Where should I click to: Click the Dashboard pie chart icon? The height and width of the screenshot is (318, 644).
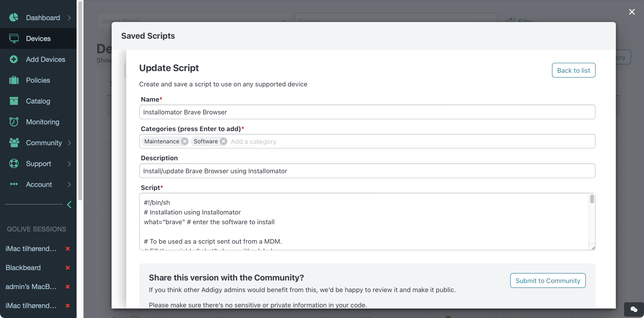(14, 17)
